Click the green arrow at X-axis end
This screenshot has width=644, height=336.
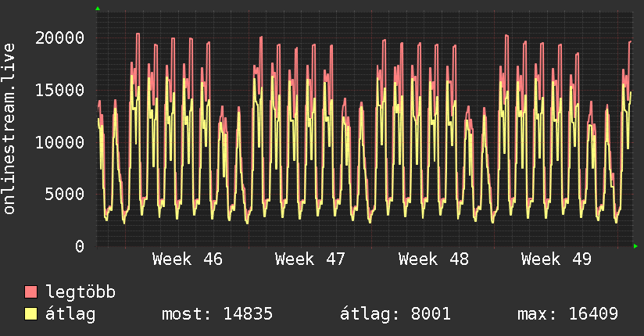click(635, 246)
